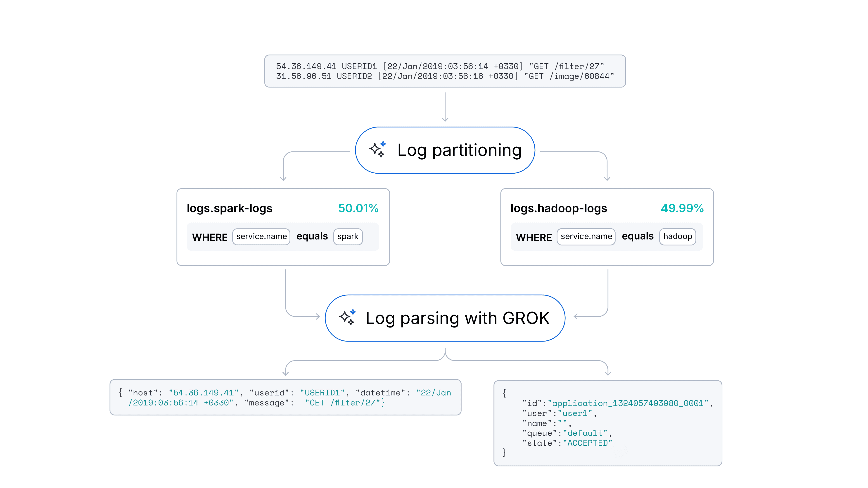The height and width of the screenshot is (488, 868).
Task: Open the equals operator dropdown for spark-logs
Action: coord(312,236)
